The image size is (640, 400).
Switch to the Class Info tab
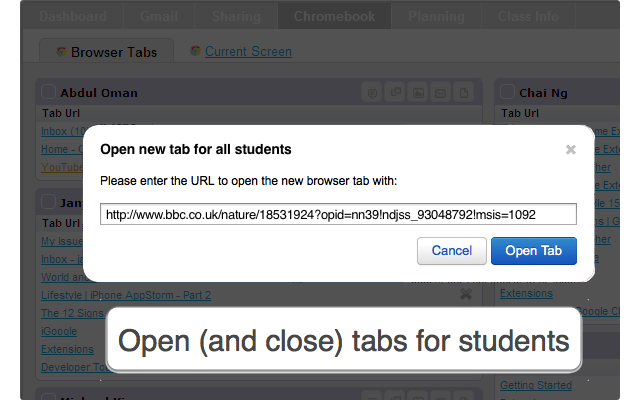pyautogui.click(x=528, y=16)
